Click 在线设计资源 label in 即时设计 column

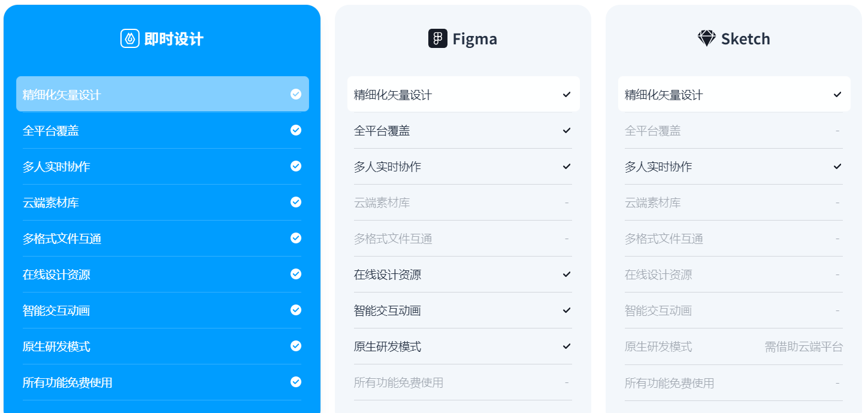(x=56, y=275)
